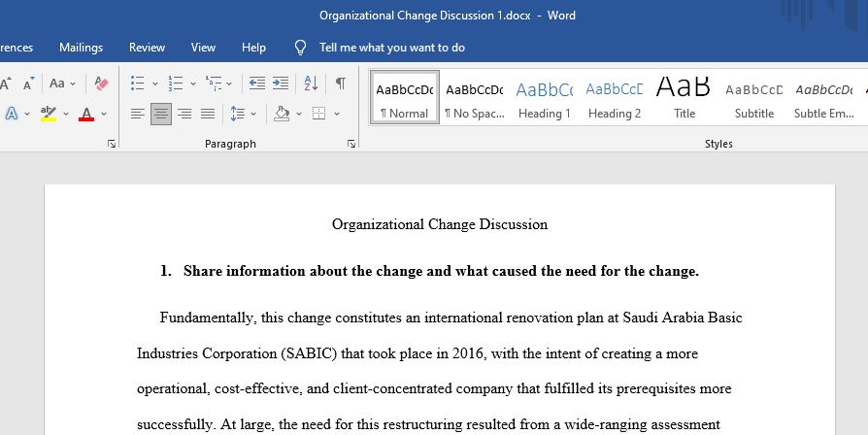Open Font dialog launcher

[x=112, y=144]
